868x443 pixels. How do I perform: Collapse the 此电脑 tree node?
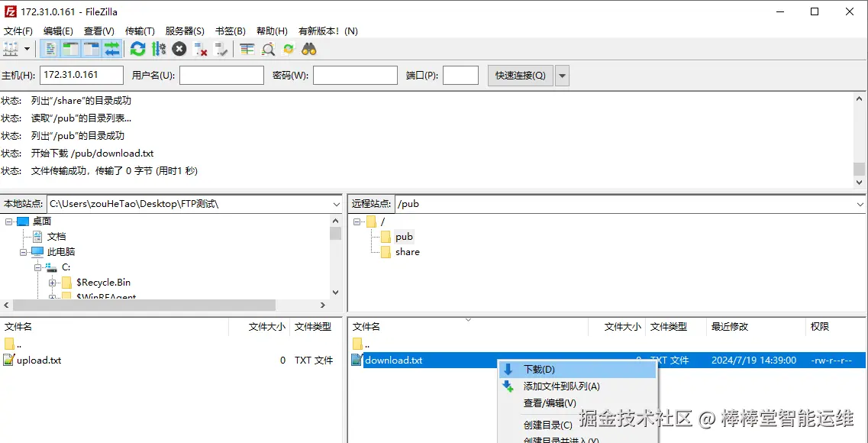(23, 252)
